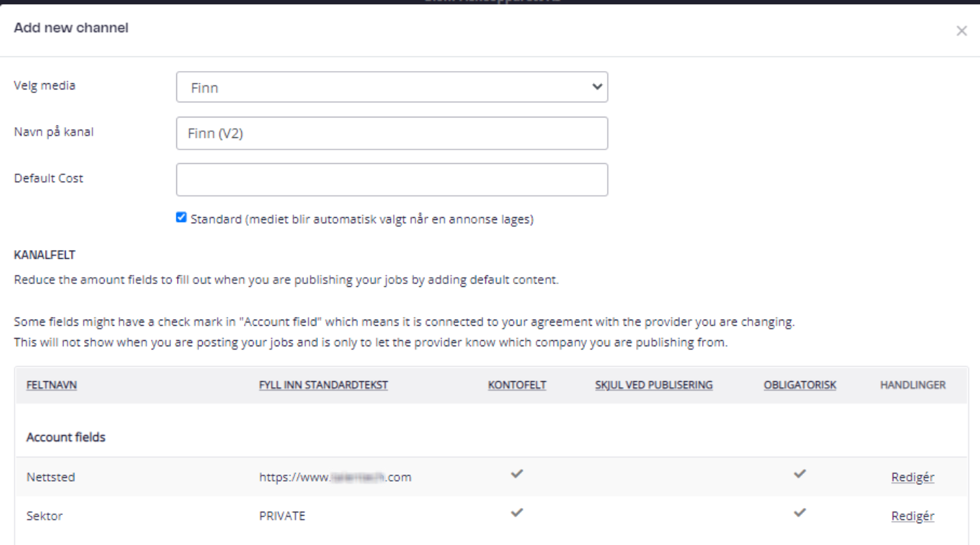The height and width of the screenshot is (545, 980).
Task: Select the PRIVATE default text value
Action: [282, 516]
